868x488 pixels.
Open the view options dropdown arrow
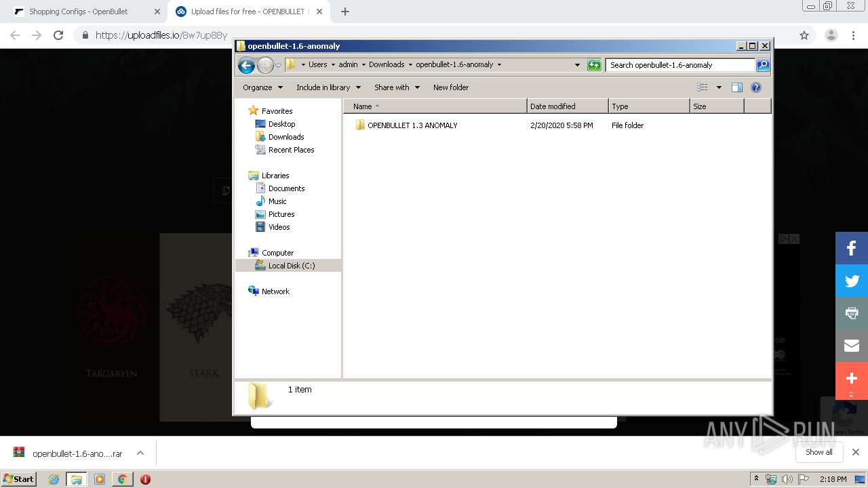point(719,87)
